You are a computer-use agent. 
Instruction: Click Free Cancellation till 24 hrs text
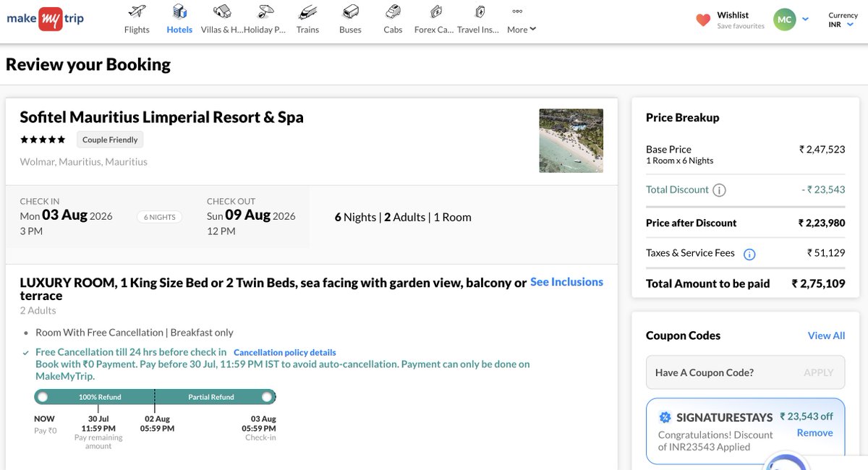131,352
